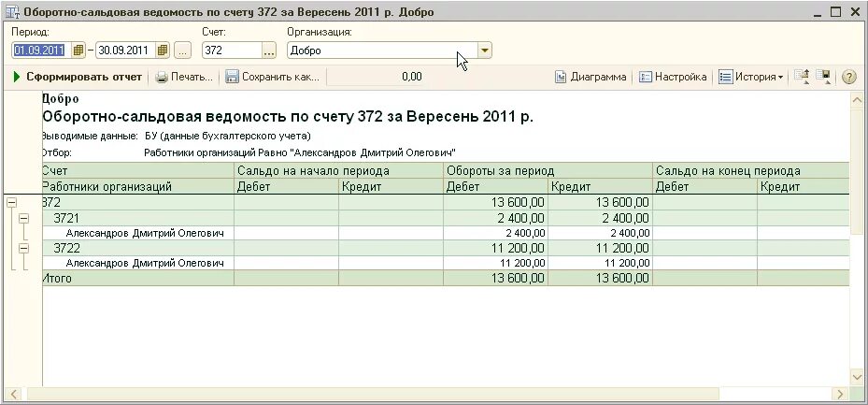Click the vertical scrollbar down arrow
868x405 pixels.
(857, 377)
